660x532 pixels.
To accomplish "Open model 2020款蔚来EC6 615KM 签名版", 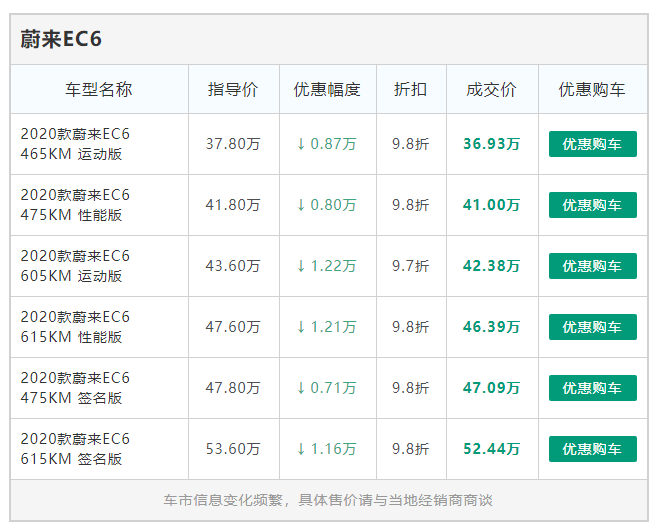I will 75,449.
